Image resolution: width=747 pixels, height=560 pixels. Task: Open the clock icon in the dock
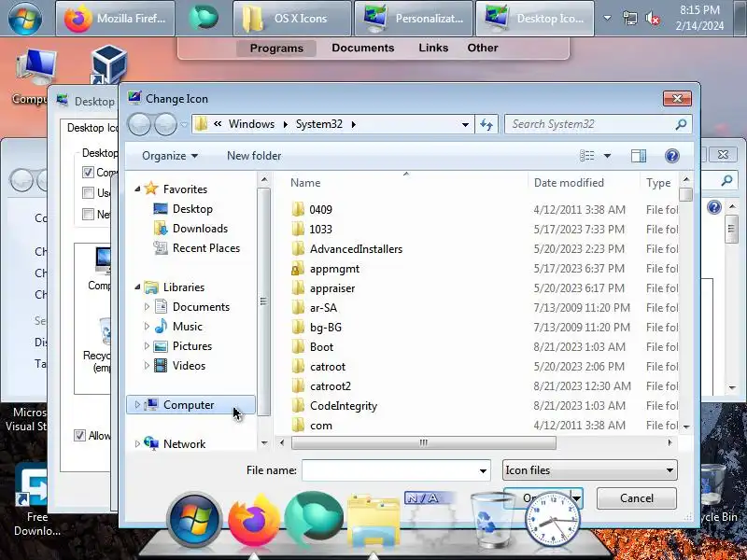[553, 520]
